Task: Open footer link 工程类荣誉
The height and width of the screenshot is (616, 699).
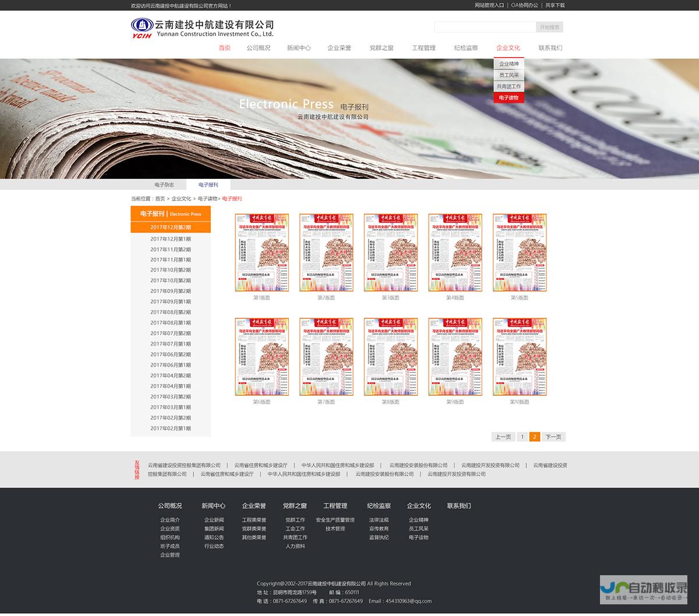Action: coord(254,520)
